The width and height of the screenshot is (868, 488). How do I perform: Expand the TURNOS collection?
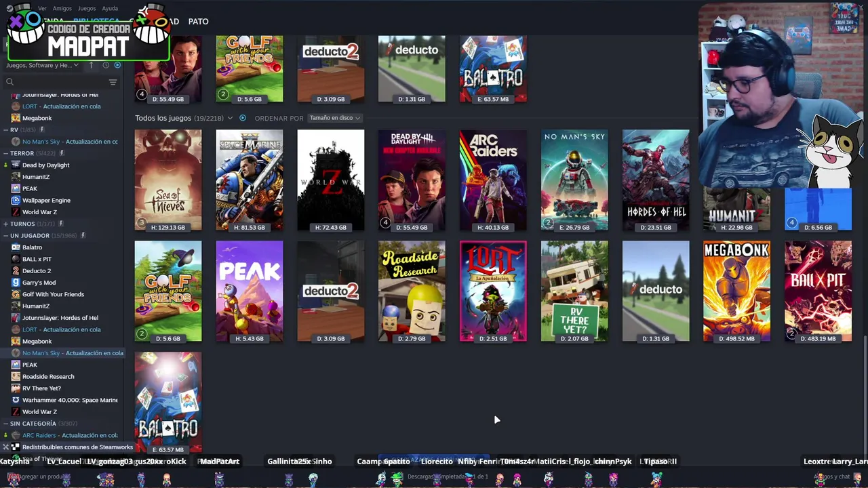click(5, 224)
